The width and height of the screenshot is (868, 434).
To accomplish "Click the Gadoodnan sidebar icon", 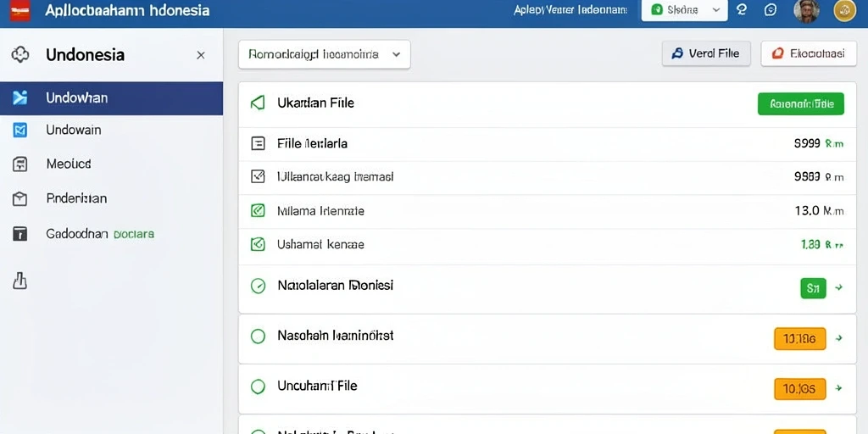I will click(x=20, y=234).
